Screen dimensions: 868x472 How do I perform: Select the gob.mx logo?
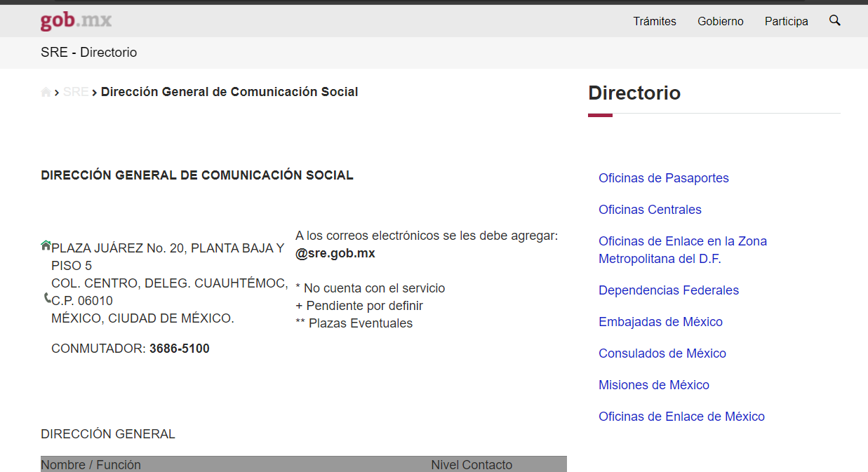[x=74, y=20]
